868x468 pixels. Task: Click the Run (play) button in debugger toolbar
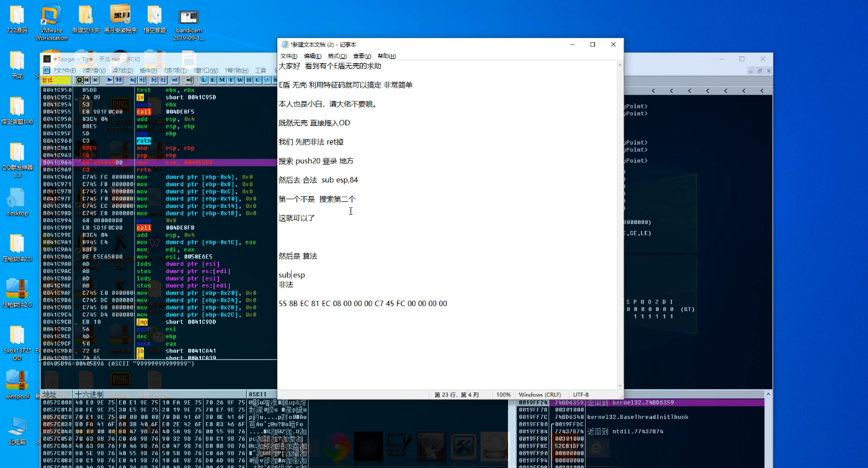pyautogui.click(x=110, y=80)
